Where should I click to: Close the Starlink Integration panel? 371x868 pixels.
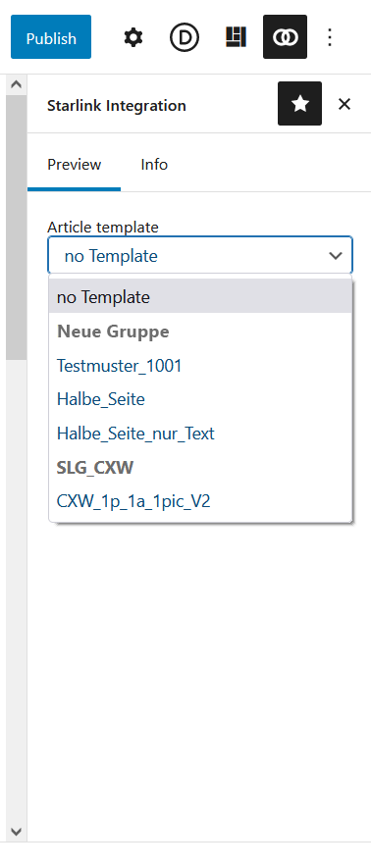point(344,104)
